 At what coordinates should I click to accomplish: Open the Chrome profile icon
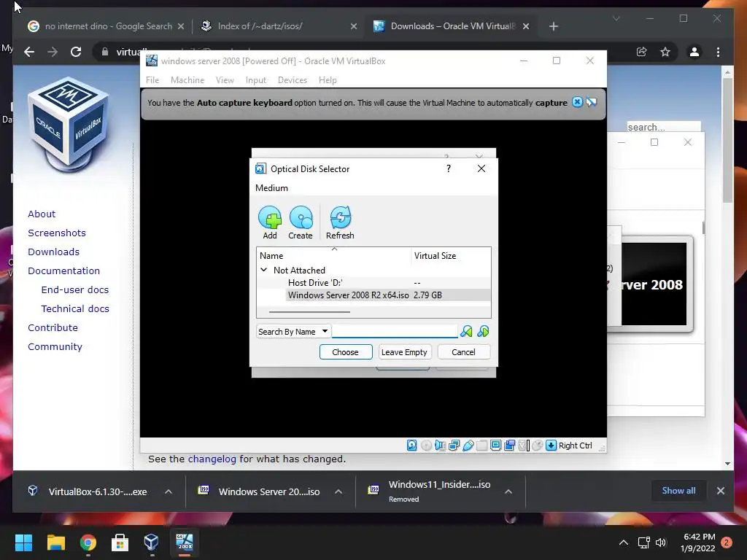click(x=694, y=52)
